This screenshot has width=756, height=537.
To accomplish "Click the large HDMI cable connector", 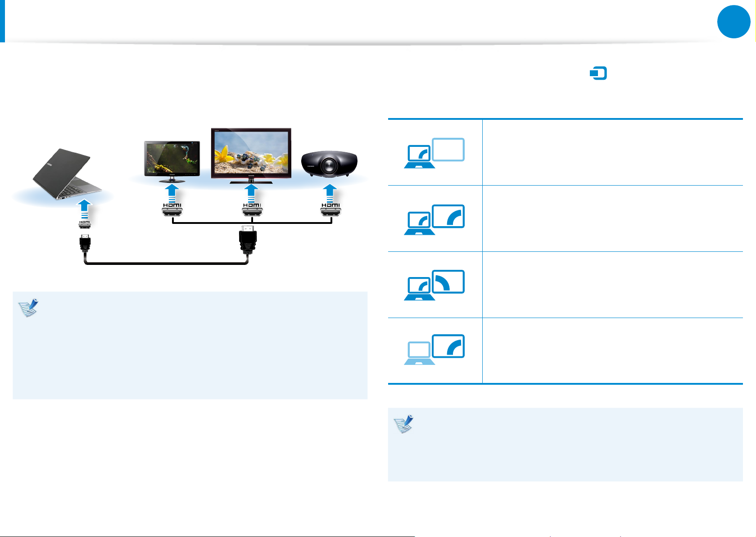I will (248, 241).
